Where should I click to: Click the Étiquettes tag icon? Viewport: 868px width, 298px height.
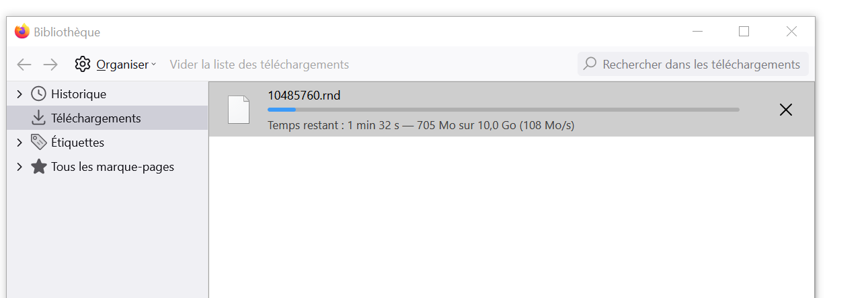pyautogui.click(x=39, y=143)
